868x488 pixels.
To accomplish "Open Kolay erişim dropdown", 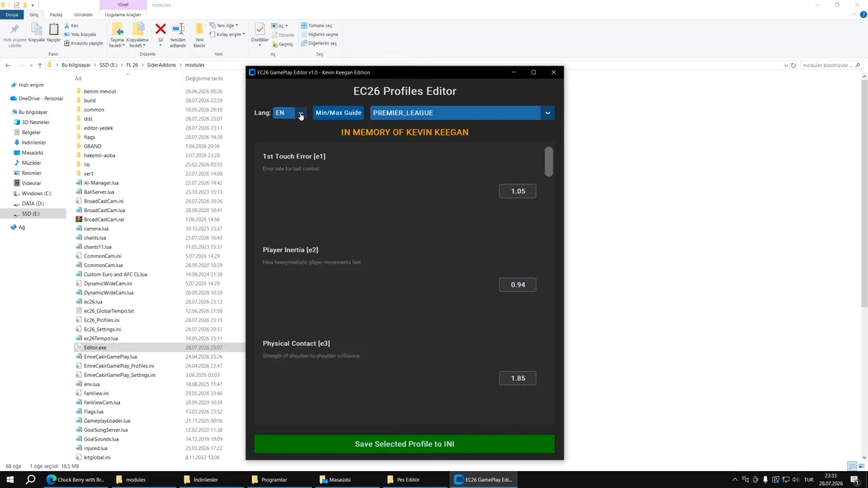I will pos(227,35).
